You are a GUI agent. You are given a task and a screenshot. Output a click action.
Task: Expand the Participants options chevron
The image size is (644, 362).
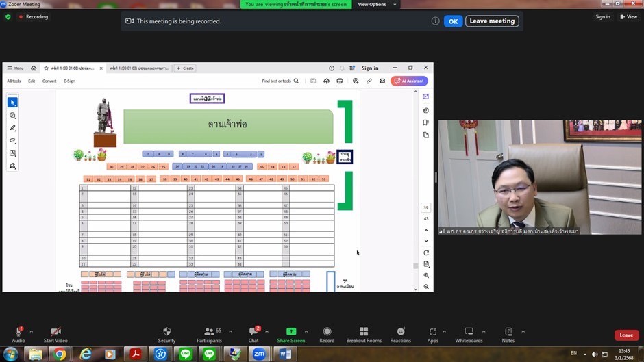coord(230,332)
